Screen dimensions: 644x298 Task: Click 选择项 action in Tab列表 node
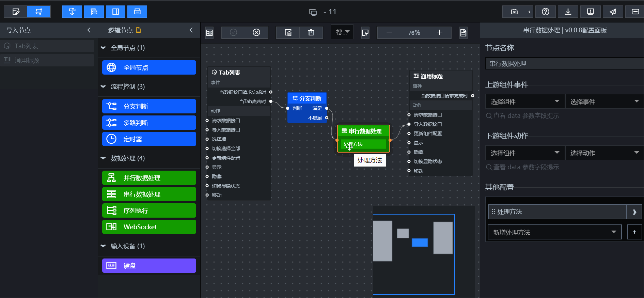pos(219,139)
